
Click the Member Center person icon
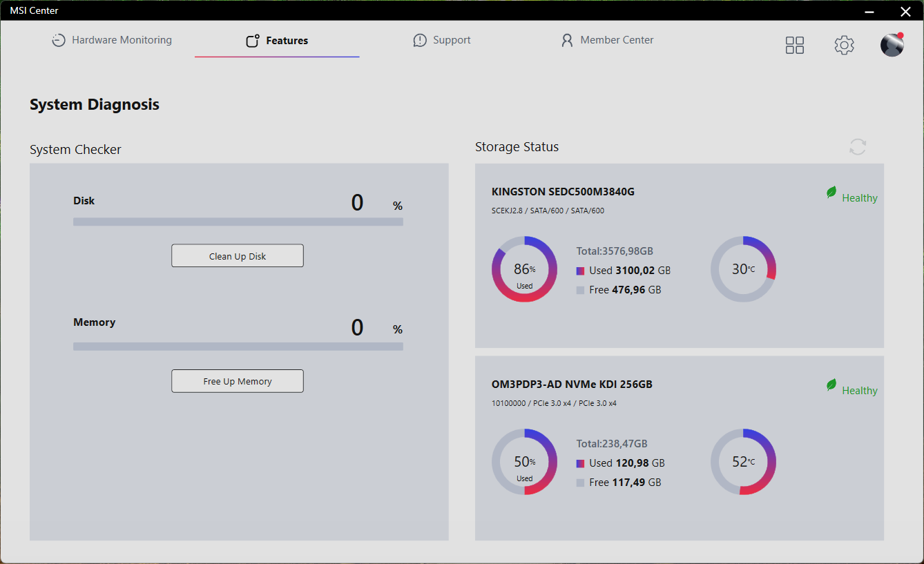(x=567, y=41)
